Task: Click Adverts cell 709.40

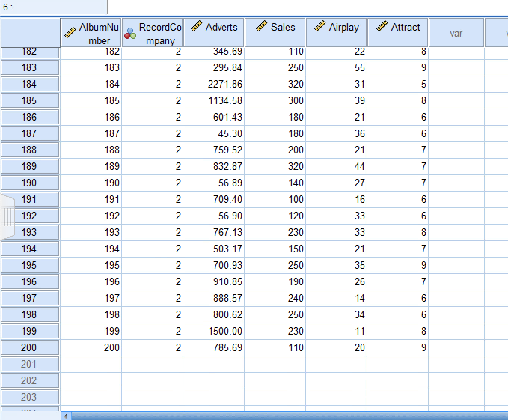Action: (214, 200)
